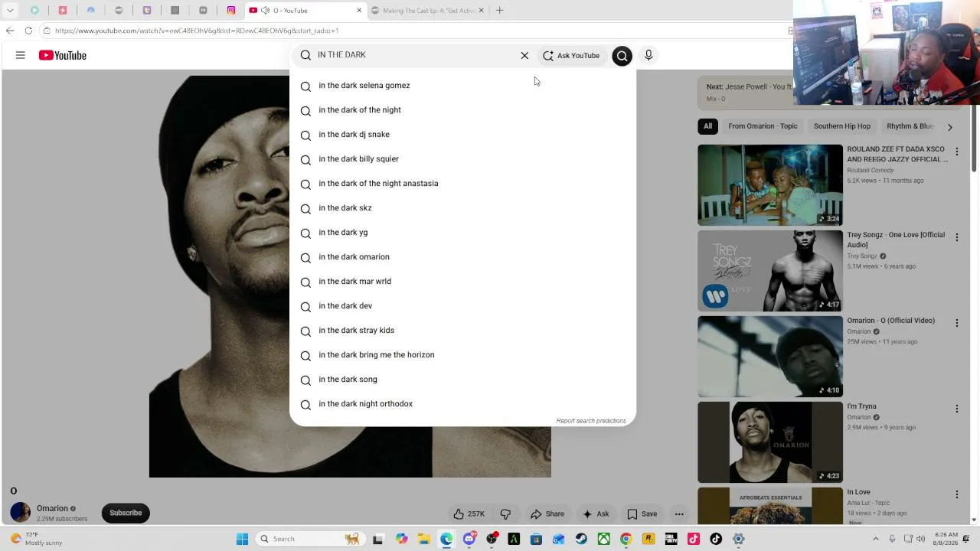980x551 pixels.
Task: Show hidden system tray icons
Action: (x=875, y=539)
